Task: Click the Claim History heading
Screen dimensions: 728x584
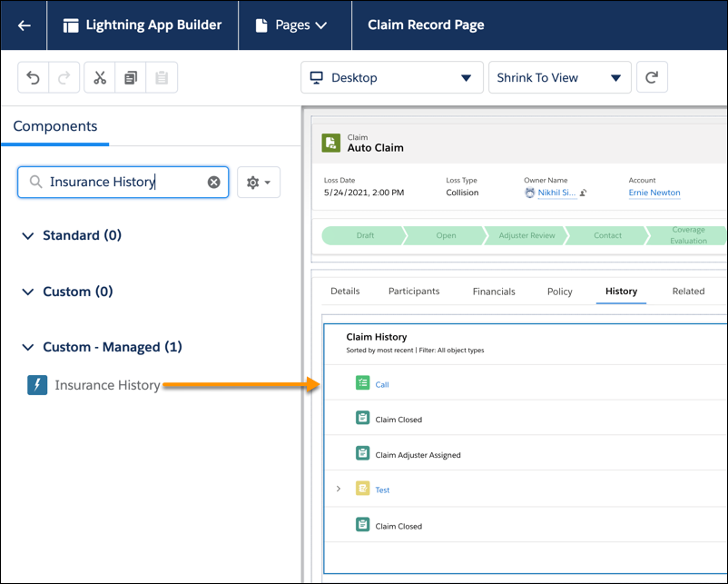Action: click(x=377, y=337)
